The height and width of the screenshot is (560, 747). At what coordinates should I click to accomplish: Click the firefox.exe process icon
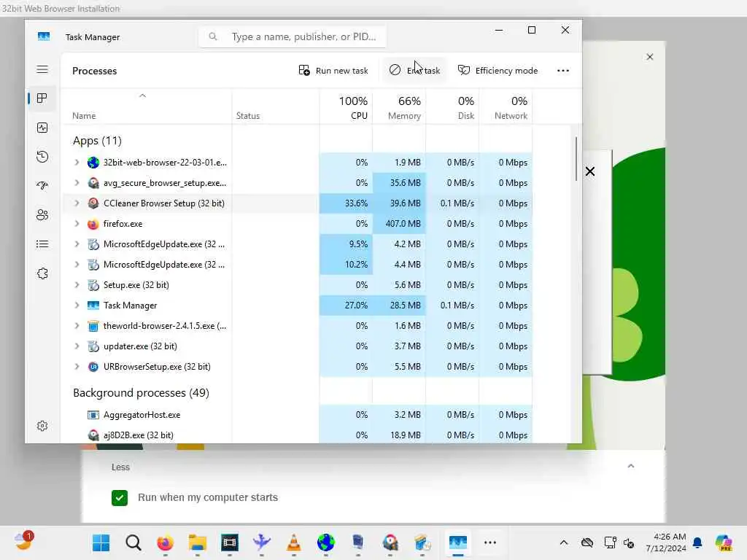(93, 224)
